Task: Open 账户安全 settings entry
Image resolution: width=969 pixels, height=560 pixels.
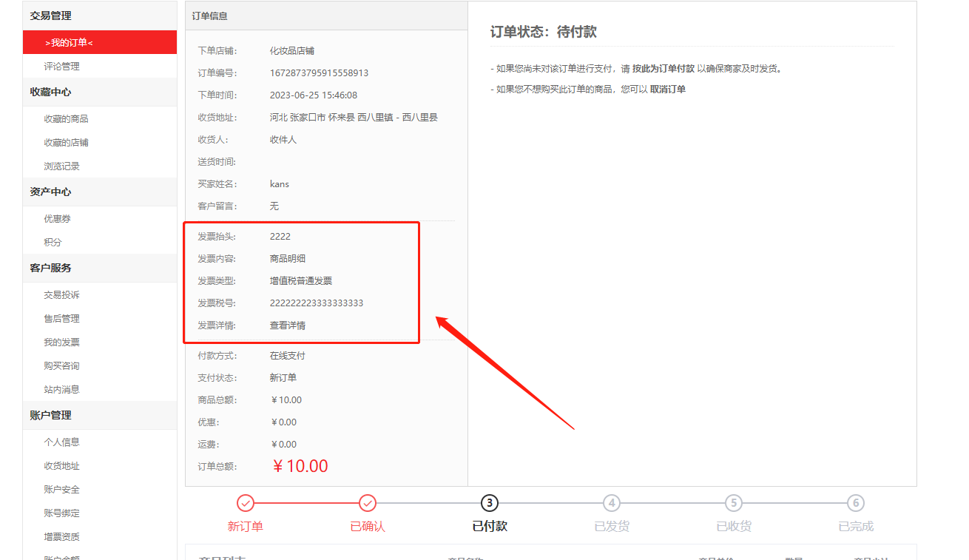Action: [61, 490]
